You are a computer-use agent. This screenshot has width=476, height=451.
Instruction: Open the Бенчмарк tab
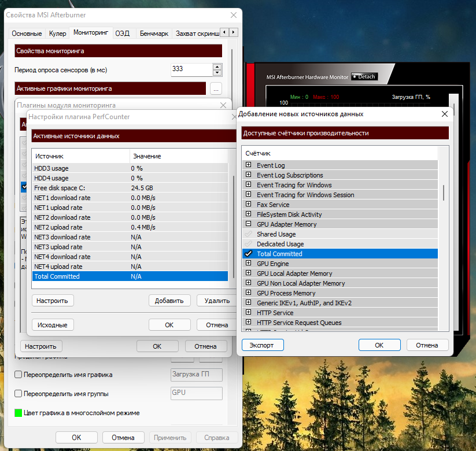click(154, 34)
